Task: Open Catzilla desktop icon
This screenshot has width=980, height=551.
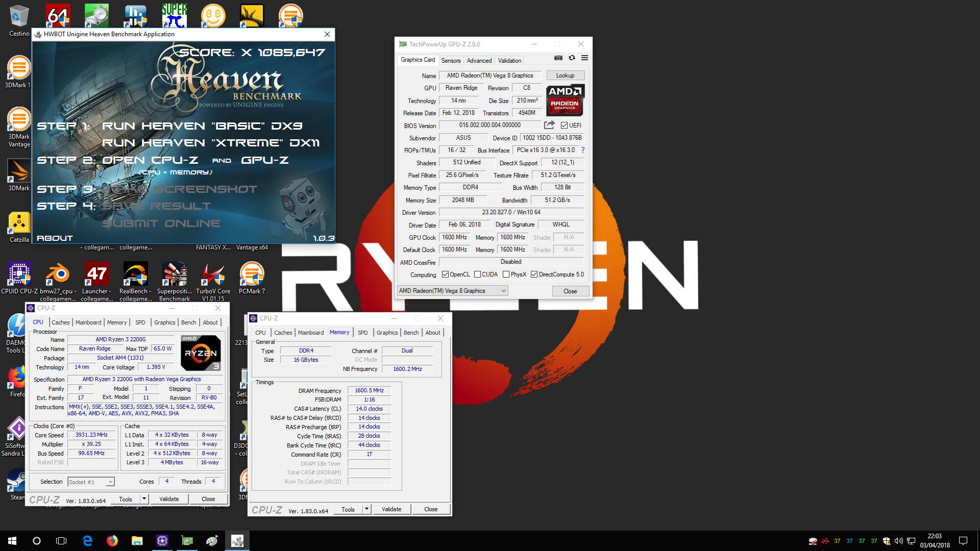Action: pyautogui.click(x=19, y=227)
